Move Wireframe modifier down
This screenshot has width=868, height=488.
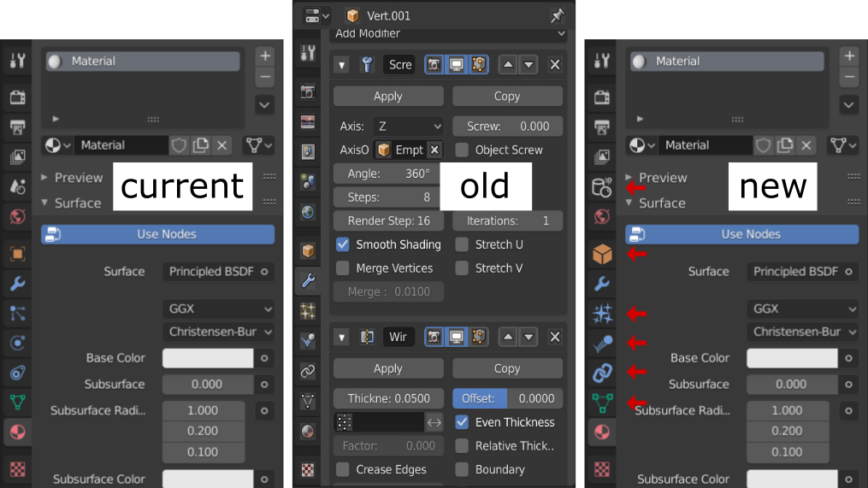(x=528, y=337)
